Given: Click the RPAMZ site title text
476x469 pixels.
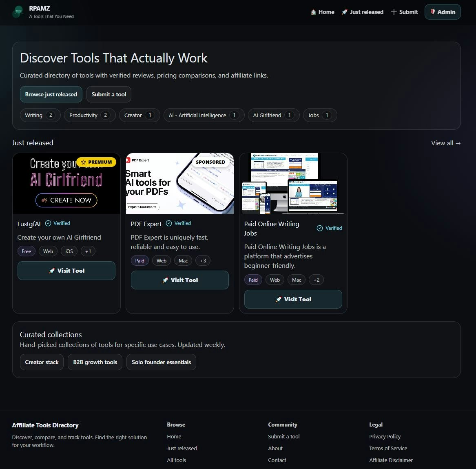Looking at the screenshot, I should [40, 9].
